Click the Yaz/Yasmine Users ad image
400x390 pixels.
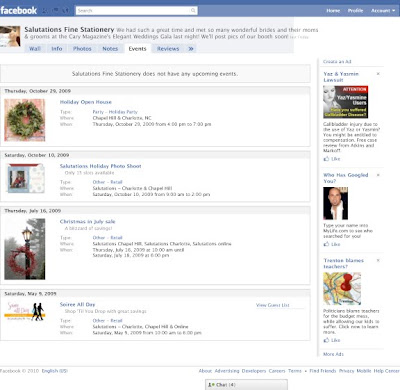click(345, 102)
